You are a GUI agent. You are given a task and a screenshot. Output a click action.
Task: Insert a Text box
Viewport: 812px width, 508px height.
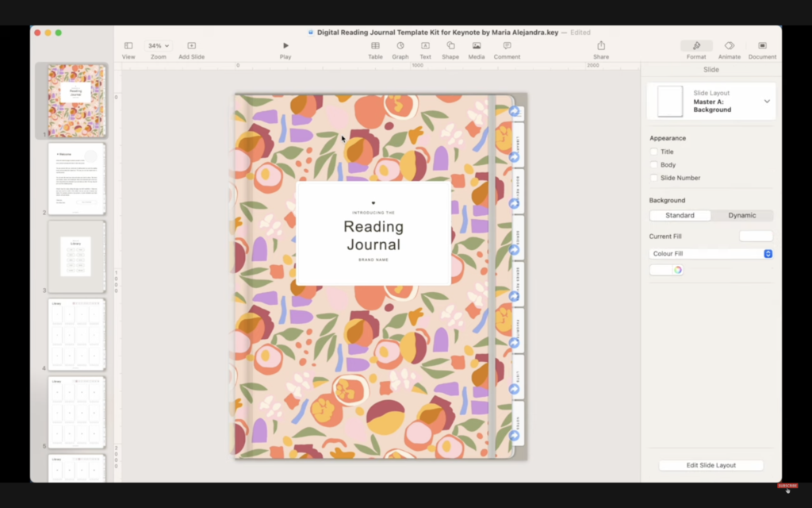(x=425, y=49)
